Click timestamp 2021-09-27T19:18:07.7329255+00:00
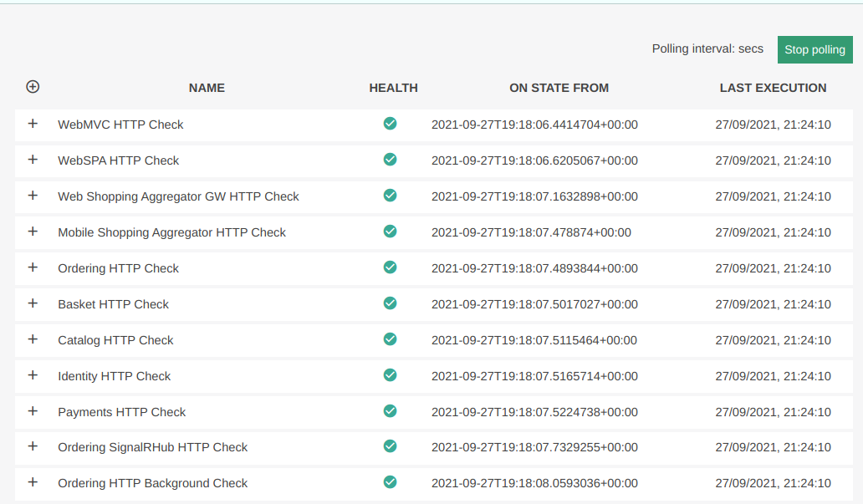The height and width of the screenshot is (504, 863). coord(534,447)
